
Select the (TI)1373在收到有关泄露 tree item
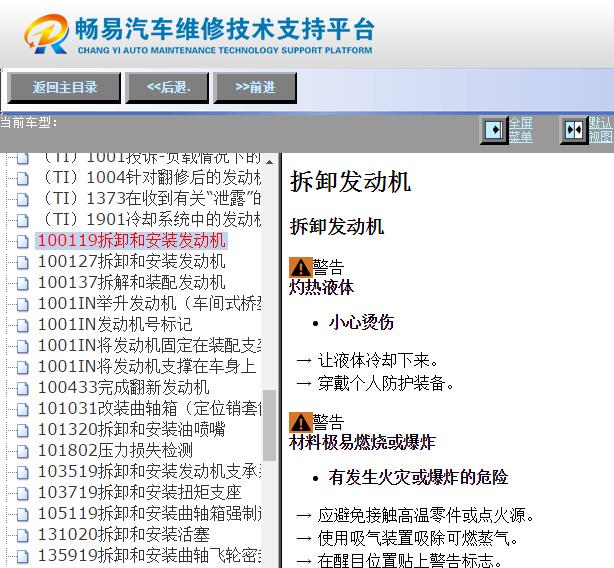(x=150, y=198)
